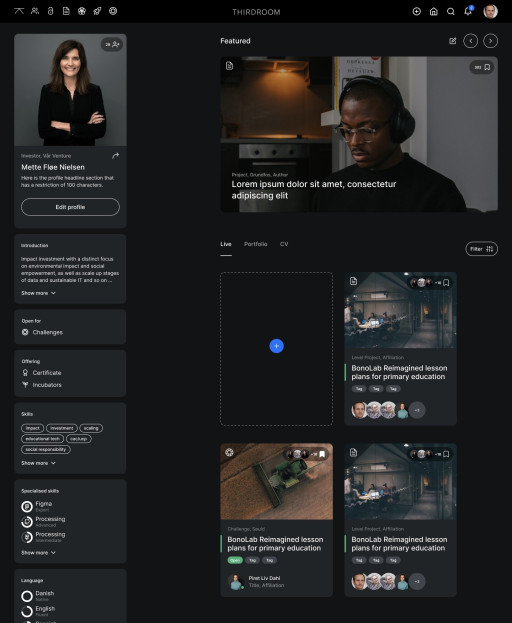Open notifications bell icon
This screenshot has width=512, height=623.
pyautogui.click(x=468, y=11)
